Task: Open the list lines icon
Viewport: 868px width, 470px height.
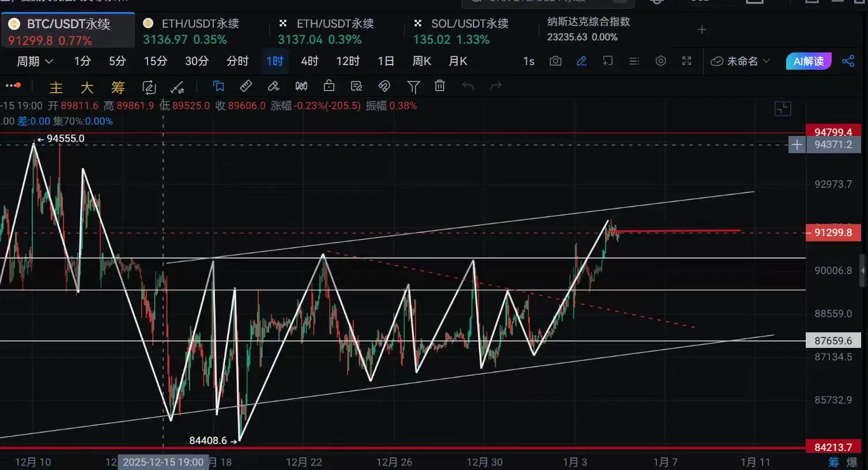Action: [634, 61]
